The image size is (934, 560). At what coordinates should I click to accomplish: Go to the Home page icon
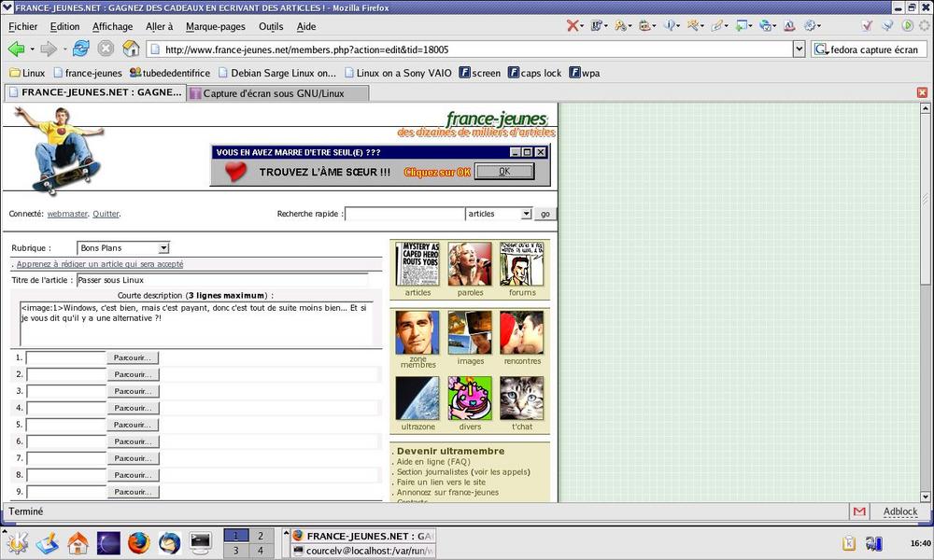[x=131, y=49]
